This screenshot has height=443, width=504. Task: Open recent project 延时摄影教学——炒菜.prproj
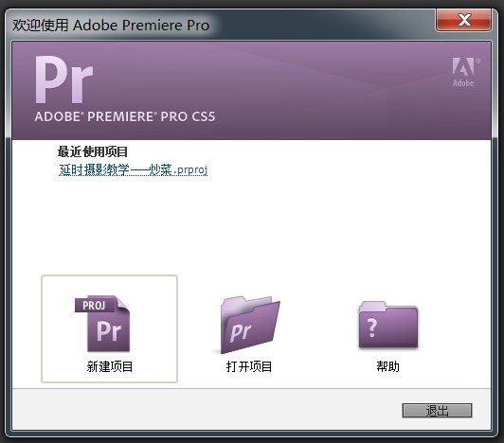coord(133,169)
